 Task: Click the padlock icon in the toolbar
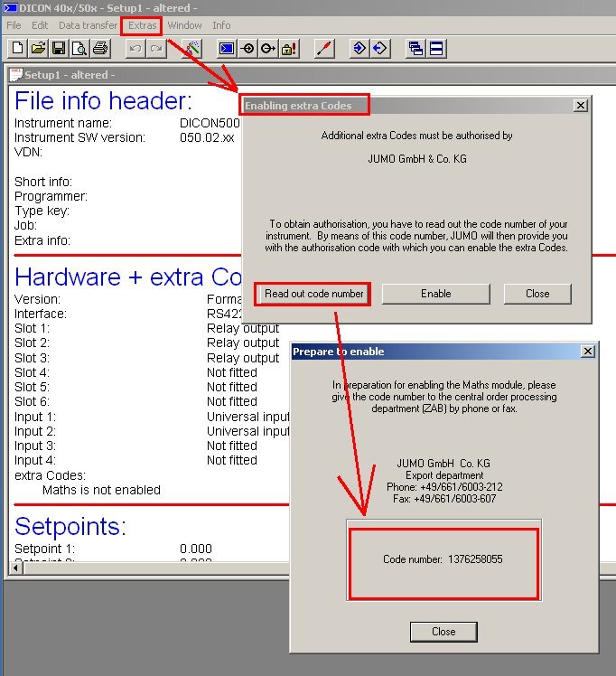tap(289, 48)
